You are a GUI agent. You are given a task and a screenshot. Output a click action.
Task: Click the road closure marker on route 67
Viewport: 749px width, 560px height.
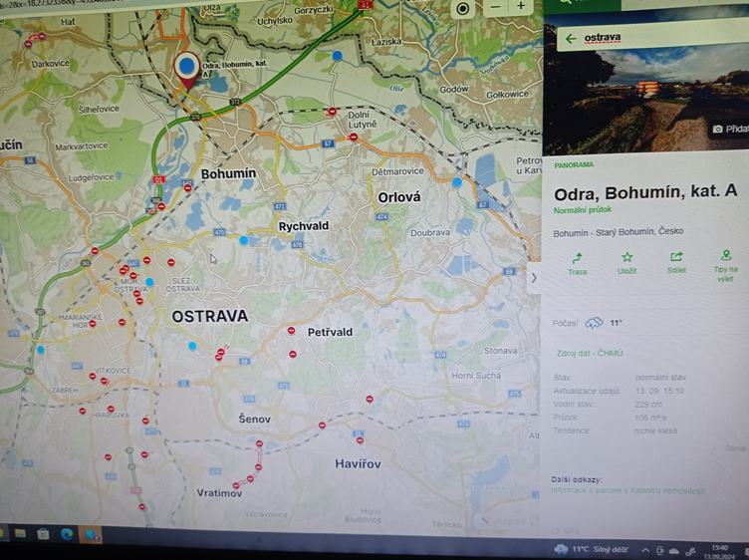(353, 138)
